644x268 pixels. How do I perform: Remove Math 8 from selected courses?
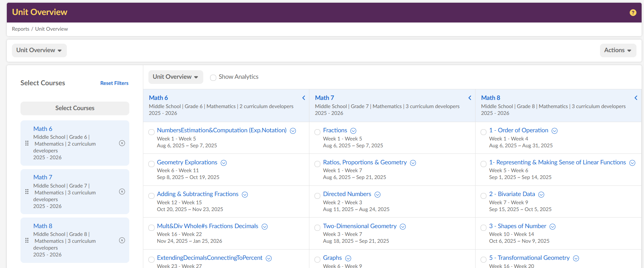(122, 240)
